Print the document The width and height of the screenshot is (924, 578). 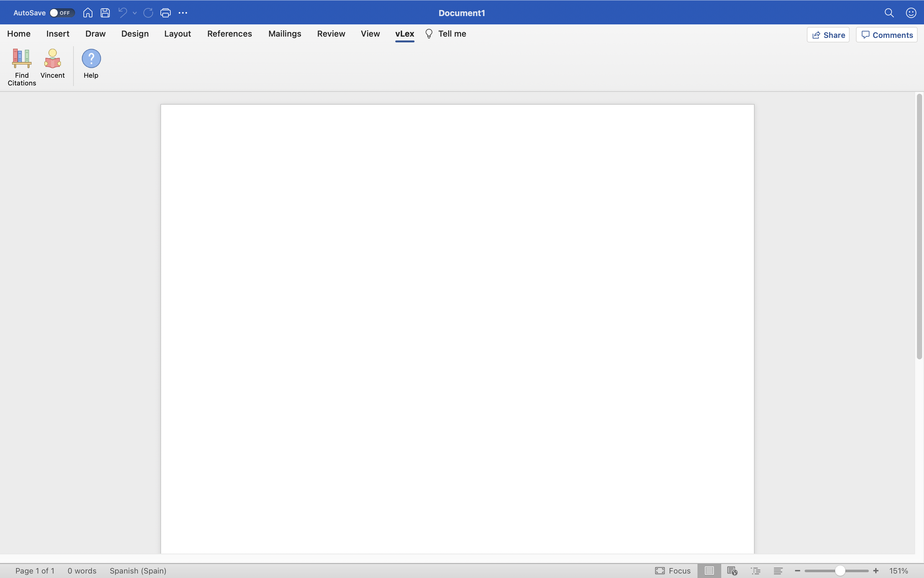tap(165, 13)
